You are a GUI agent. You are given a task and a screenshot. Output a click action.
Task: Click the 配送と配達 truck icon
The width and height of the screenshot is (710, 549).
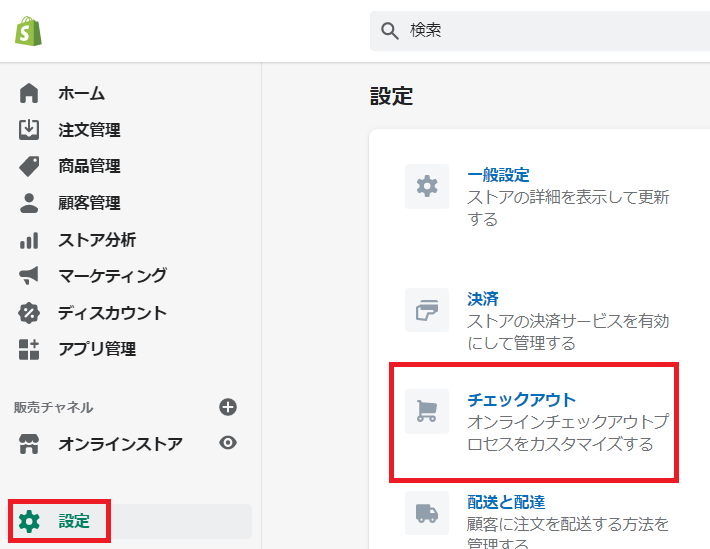[427, 513]
